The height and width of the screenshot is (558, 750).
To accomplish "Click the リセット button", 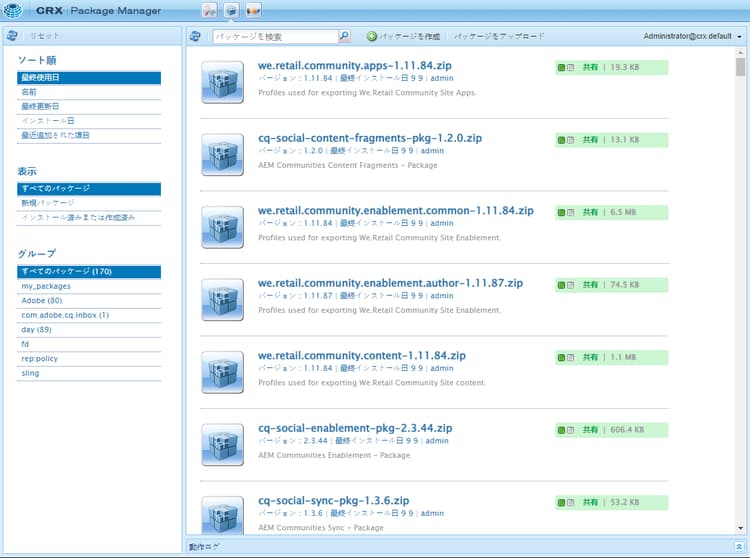I will 44,36.
